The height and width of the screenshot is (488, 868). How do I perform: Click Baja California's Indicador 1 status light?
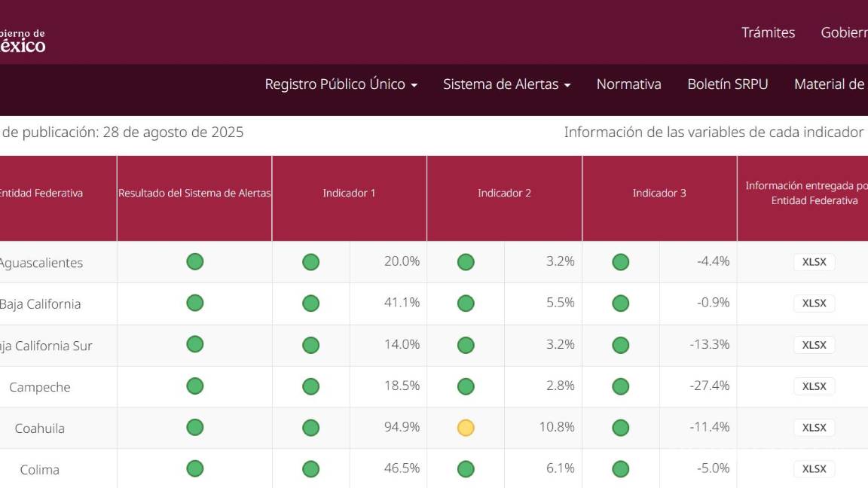(310, 303)
